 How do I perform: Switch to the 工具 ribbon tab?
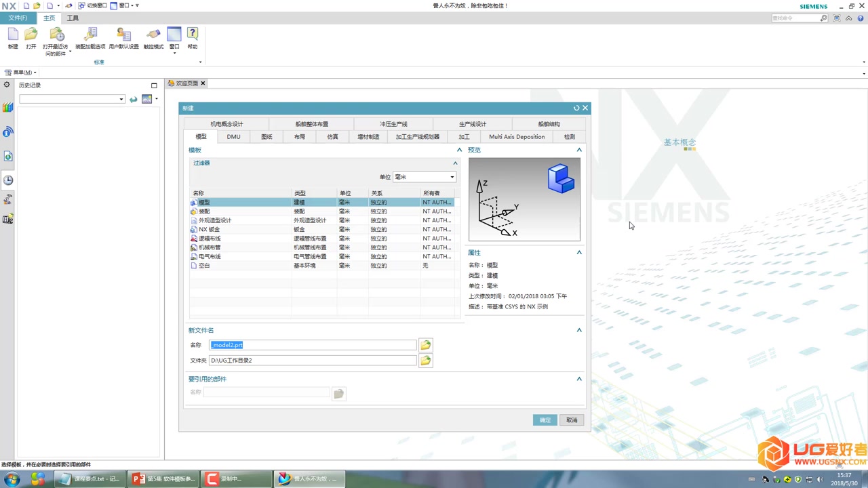(x=73, y=18)
